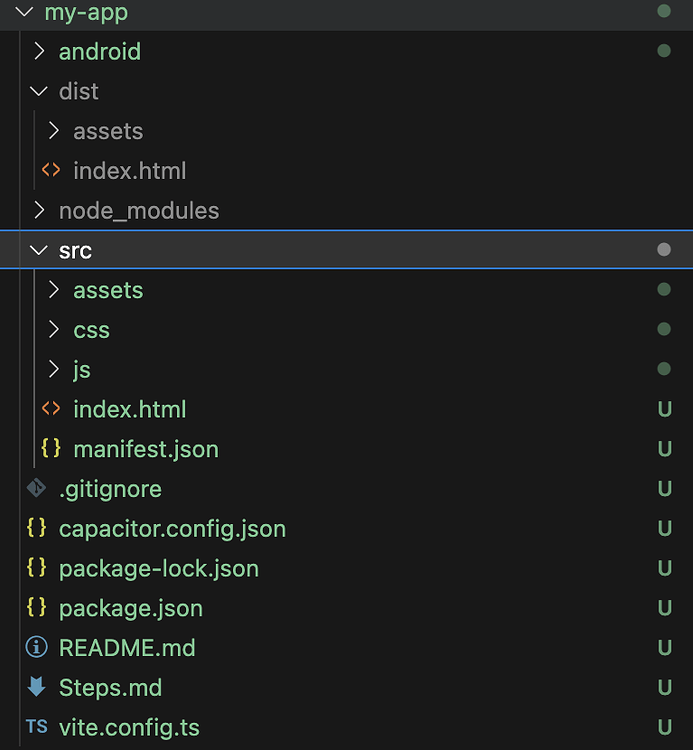Screen dimensions: 693x750
Task: Click the untracked U badge for README.md
Action: coord(664,648)
